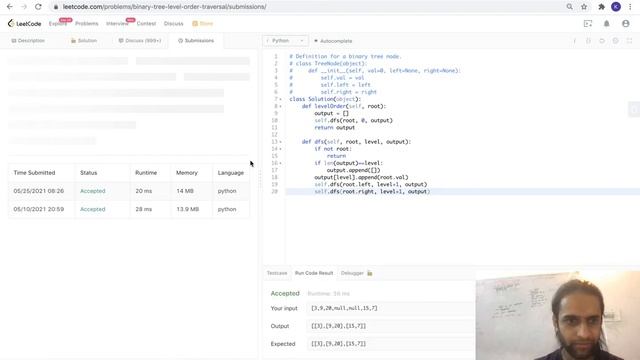Click the lock icon beside Debugger
640x360 pixels.
370,273
